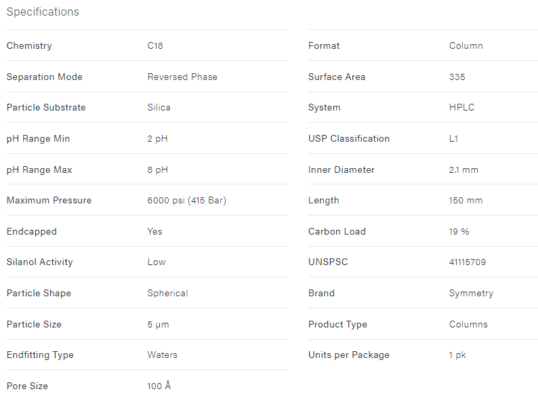Click the 8 pH maximum value

(157, 170)
